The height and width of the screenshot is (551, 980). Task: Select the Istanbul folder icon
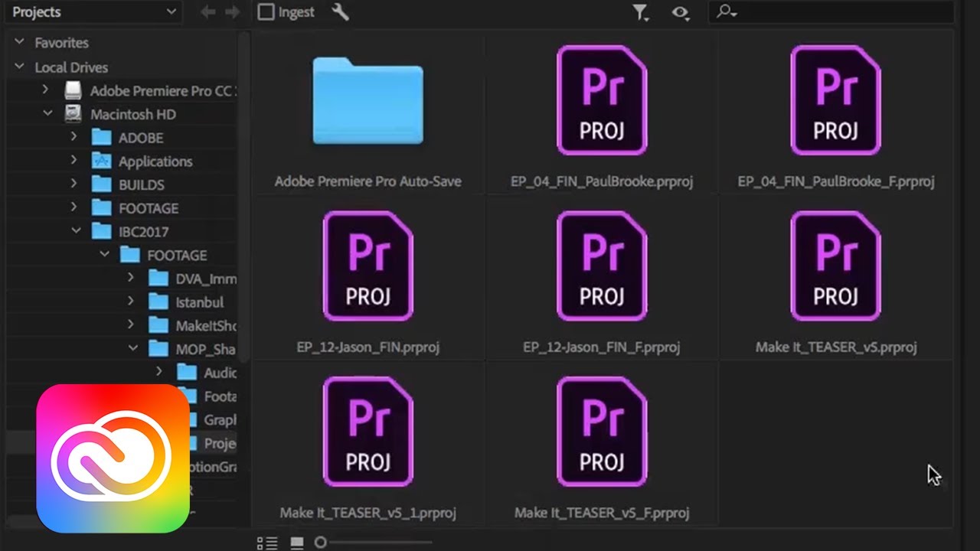[158, 302]
